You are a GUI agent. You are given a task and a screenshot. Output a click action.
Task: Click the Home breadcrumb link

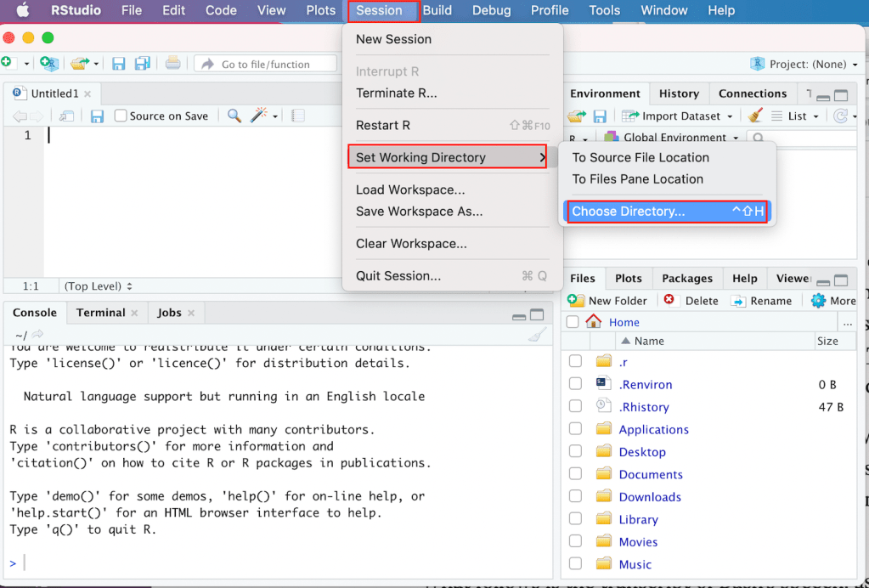click(624, 322)
